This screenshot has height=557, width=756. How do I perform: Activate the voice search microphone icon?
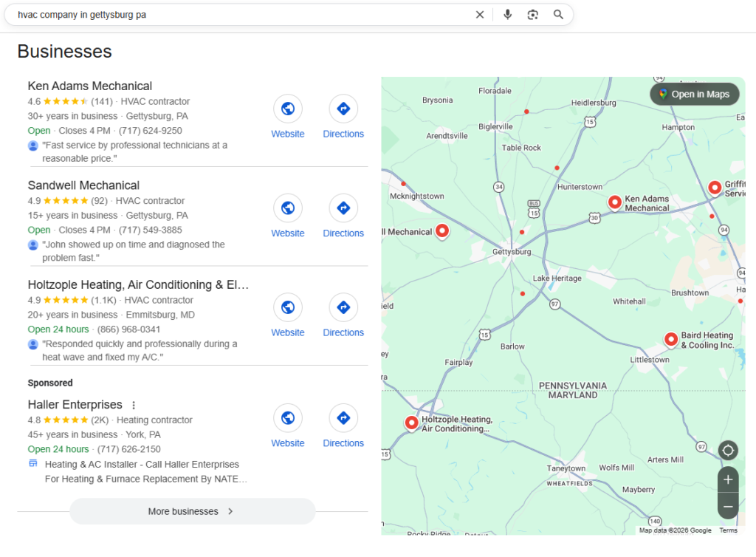point(507,14)
